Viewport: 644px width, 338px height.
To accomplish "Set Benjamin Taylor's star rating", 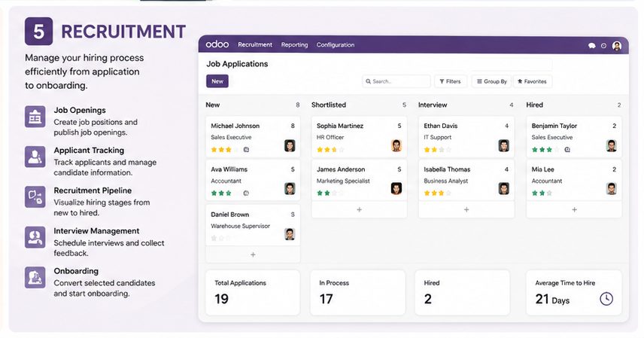I will pyautogui.click(x=545, y=150).
